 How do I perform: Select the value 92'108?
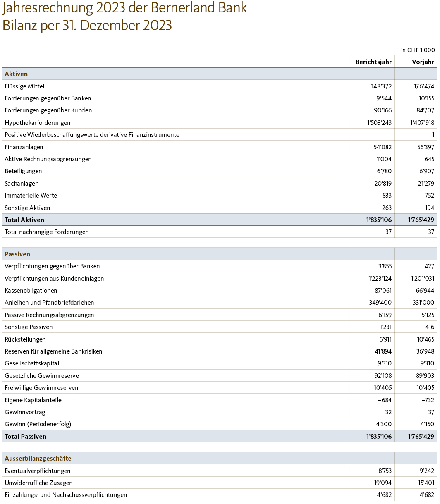pyautogui.click(x=383, y=376)
